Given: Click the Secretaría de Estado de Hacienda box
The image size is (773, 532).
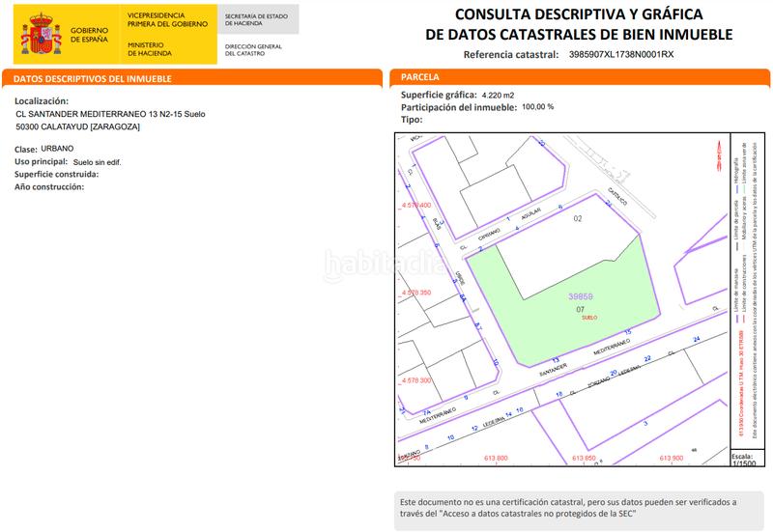Looking at the screenshot, I should [257, 19].
